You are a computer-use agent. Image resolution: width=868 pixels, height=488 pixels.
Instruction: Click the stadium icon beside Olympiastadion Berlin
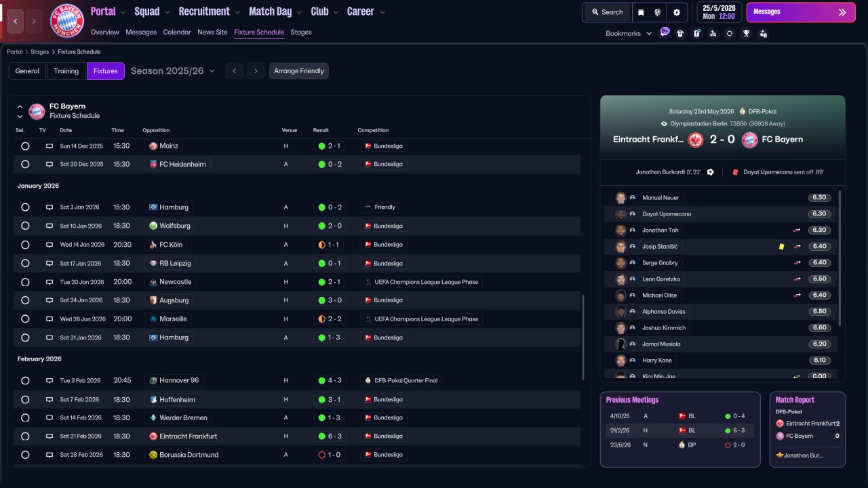tap(664, 124)
